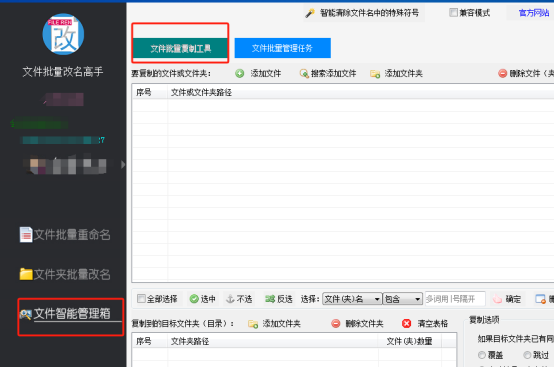
Task: Click the 文件或文件夹路径 column header
Action: [x=201, y=93]
